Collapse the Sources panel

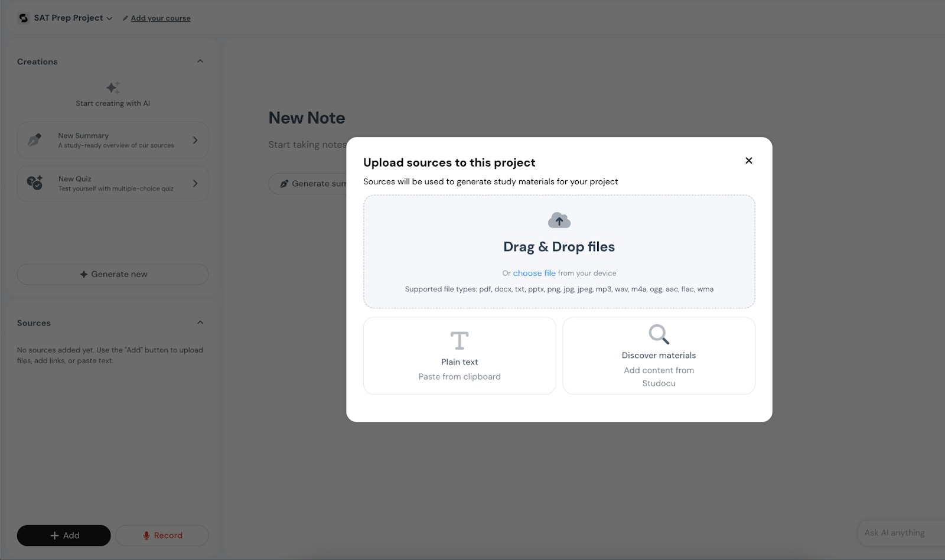pos(200,323)
